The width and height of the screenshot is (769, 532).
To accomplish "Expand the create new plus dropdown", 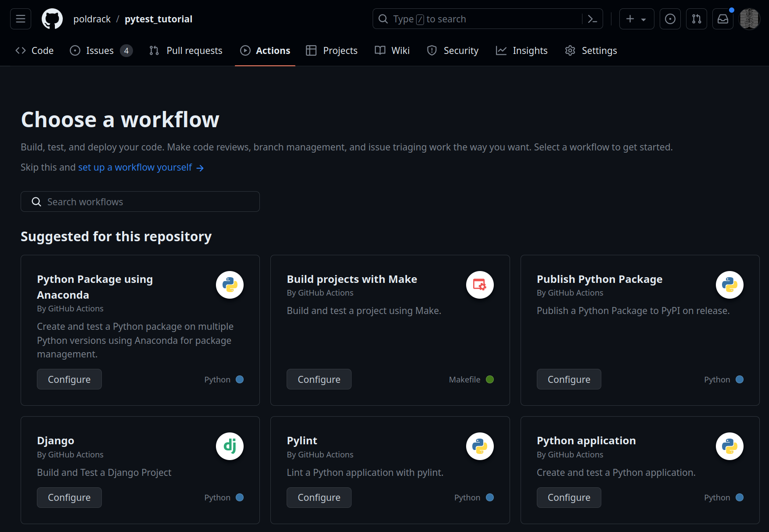I will (x=636, y=19).
